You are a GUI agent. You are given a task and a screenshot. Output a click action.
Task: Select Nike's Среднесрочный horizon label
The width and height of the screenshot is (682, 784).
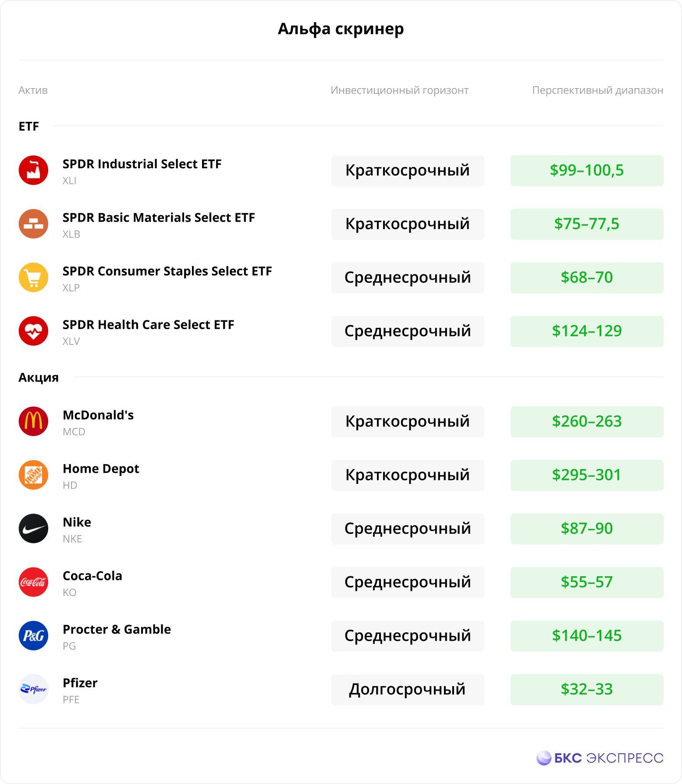(x=408, y=529)
